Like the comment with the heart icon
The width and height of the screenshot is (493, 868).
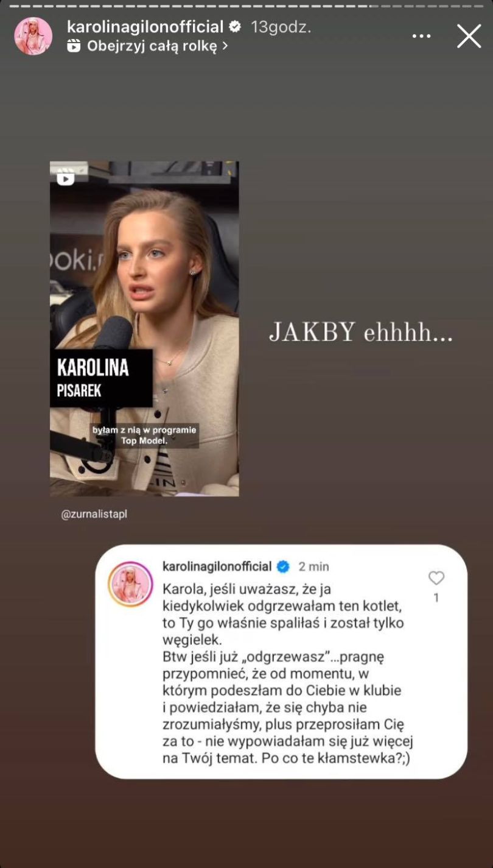[436, 578]
